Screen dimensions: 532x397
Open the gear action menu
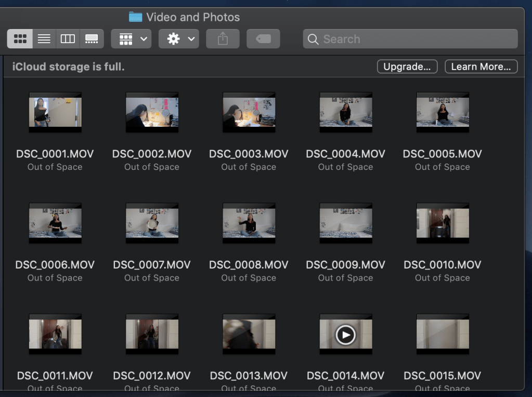[179, 39]
